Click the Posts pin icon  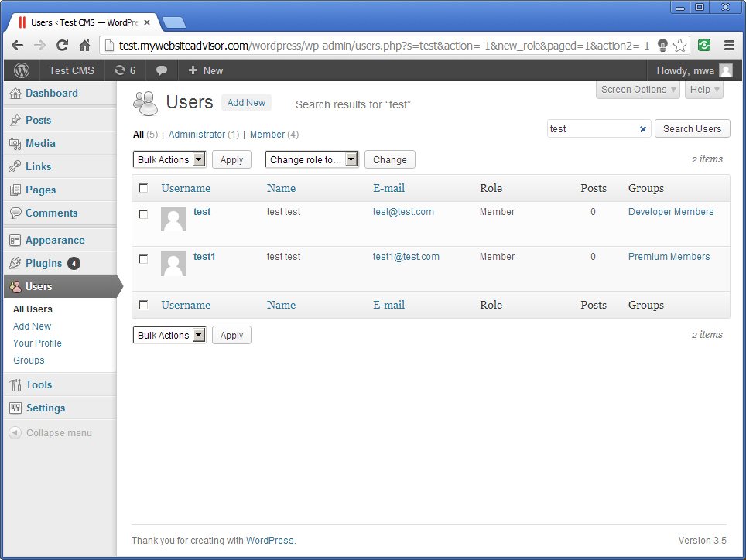tap(15, 120)
